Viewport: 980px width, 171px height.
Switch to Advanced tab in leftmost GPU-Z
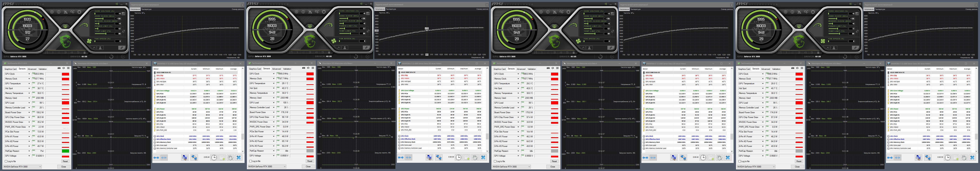(32, 69)
